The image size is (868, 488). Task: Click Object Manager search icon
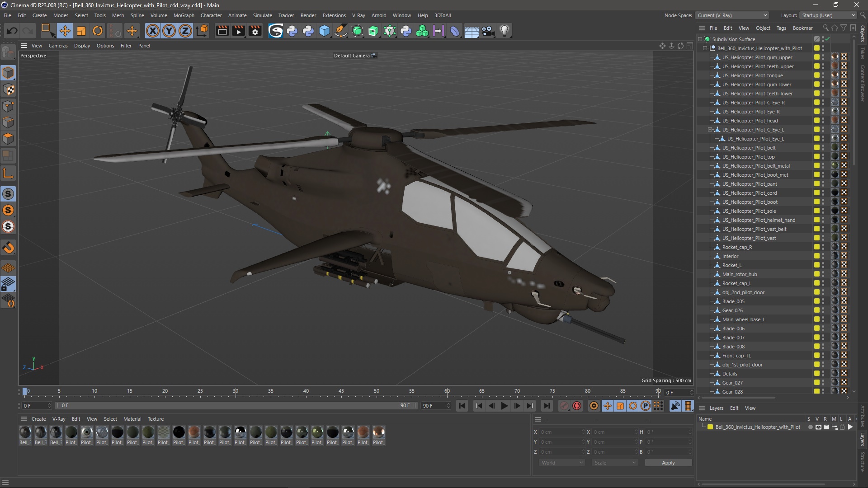coord(826,28)
